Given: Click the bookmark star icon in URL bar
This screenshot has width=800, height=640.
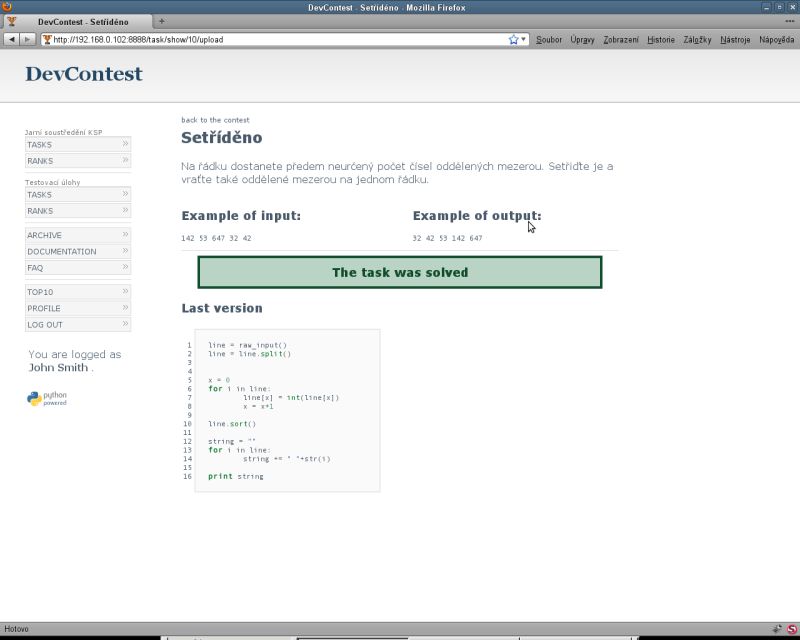Looking at the screenshot, I should click(x=513, y=39).
